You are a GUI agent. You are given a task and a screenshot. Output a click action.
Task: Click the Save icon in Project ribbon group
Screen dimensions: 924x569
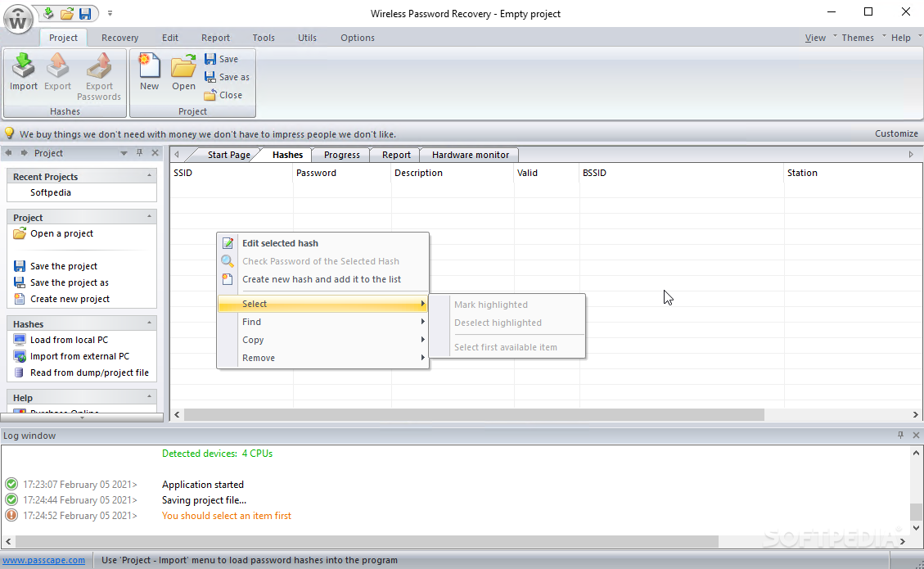tap(210, 59)
